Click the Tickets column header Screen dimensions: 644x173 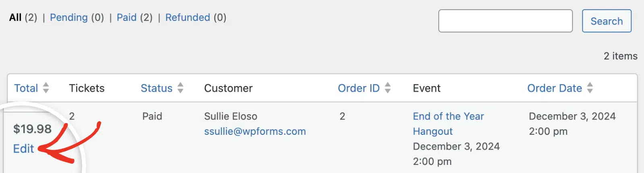point(87,88)
